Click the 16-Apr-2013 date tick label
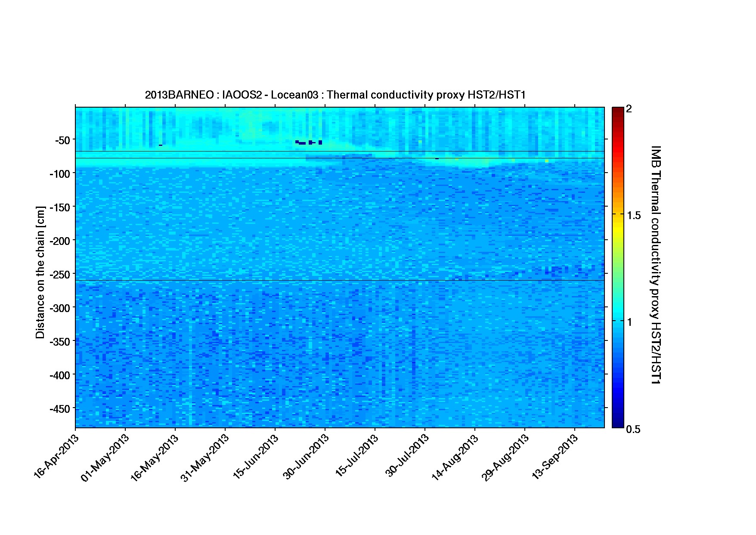The height and width of the screenshot is (535, 756). (x=56, y=456)
